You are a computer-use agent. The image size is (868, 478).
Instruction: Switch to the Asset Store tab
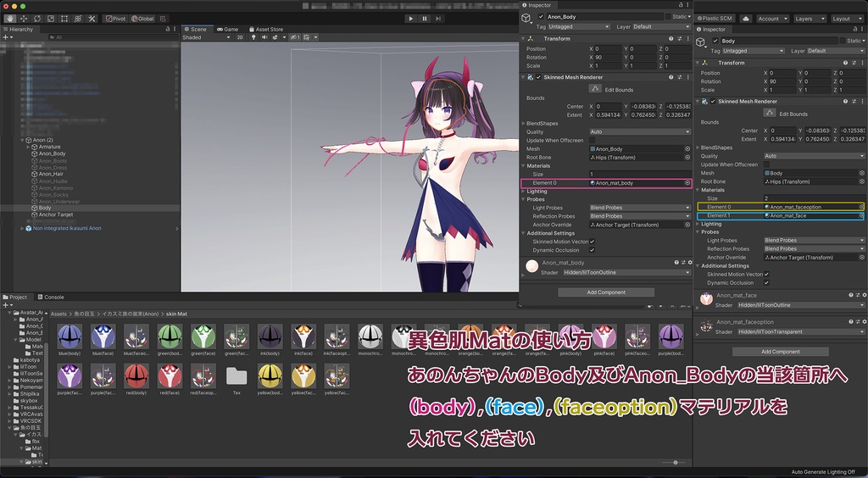click(266, 30)
